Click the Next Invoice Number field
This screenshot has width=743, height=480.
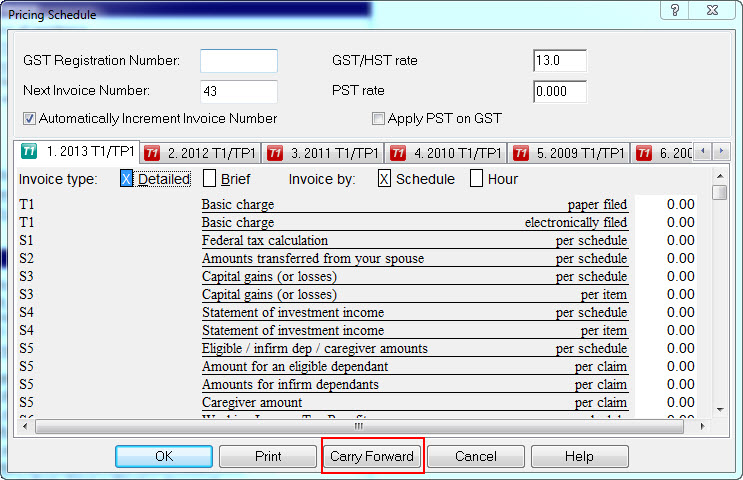click(239, 91)
